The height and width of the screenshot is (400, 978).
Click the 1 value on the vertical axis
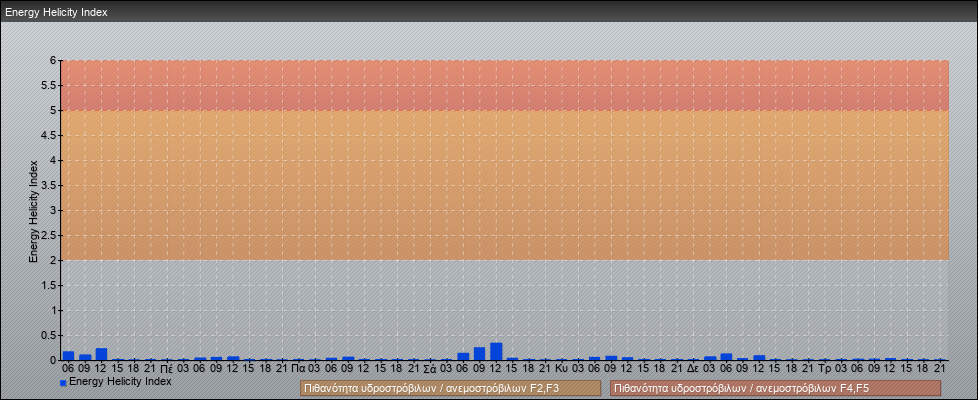tap(54, 310)
